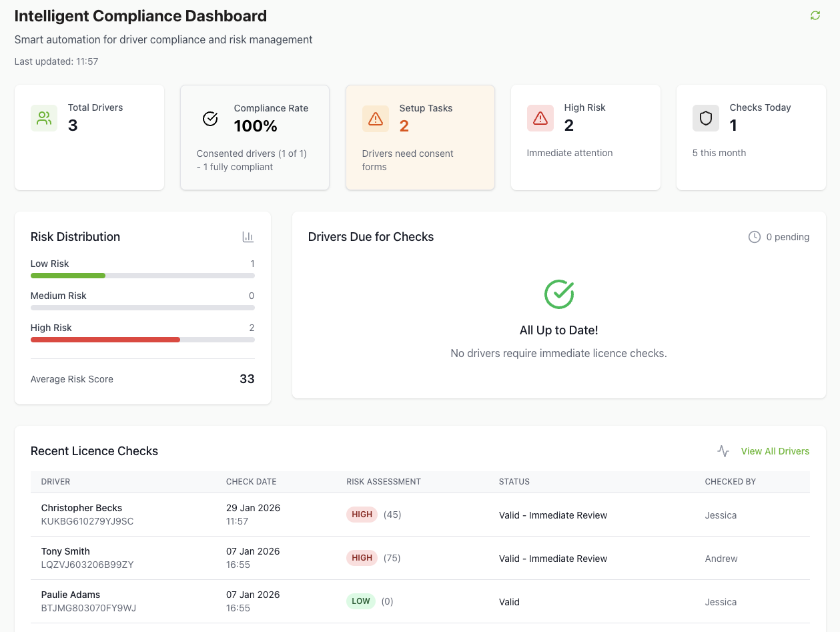The image size is (840, 632).
Task: Open the Setup Tasks warning icon
Action: tap(375, 118)
